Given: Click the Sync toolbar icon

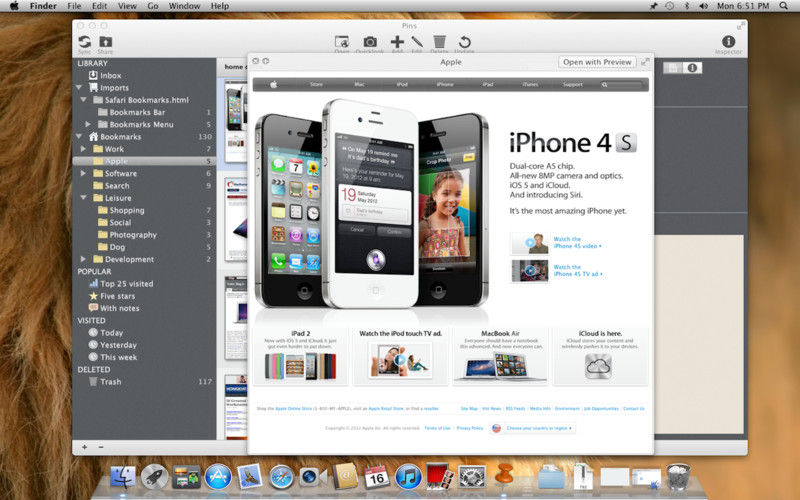Looking at the screenshot, I should click(x=85, y=42).
